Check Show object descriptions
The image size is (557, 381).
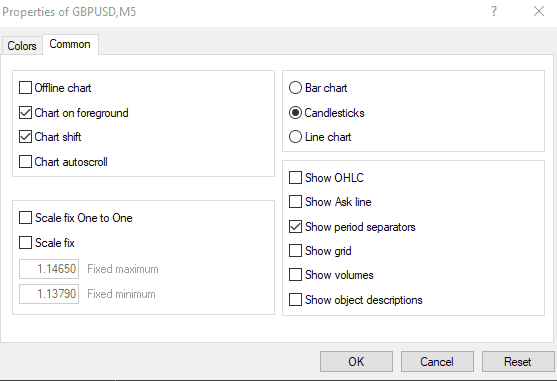[295, 300]
